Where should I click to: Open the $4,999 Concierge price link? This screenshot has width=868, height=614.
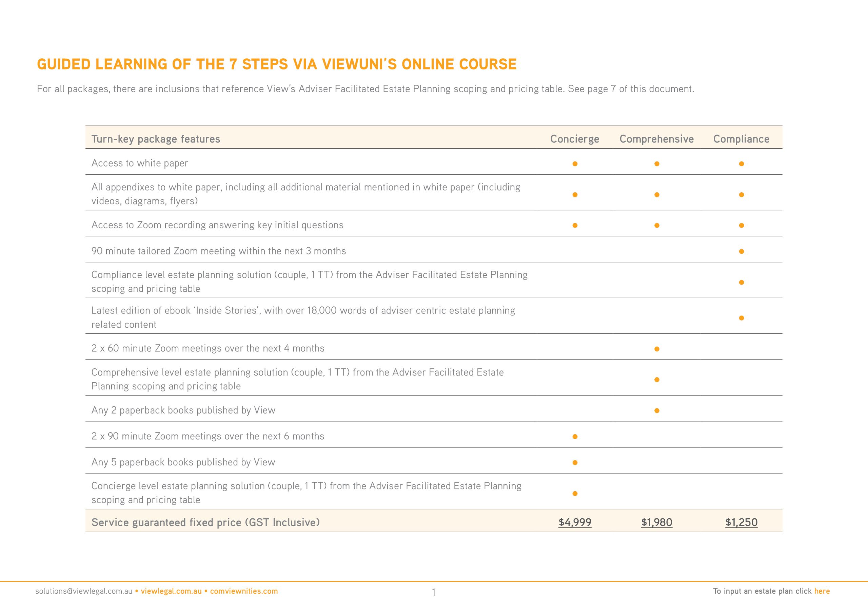(x=575, y=522)
